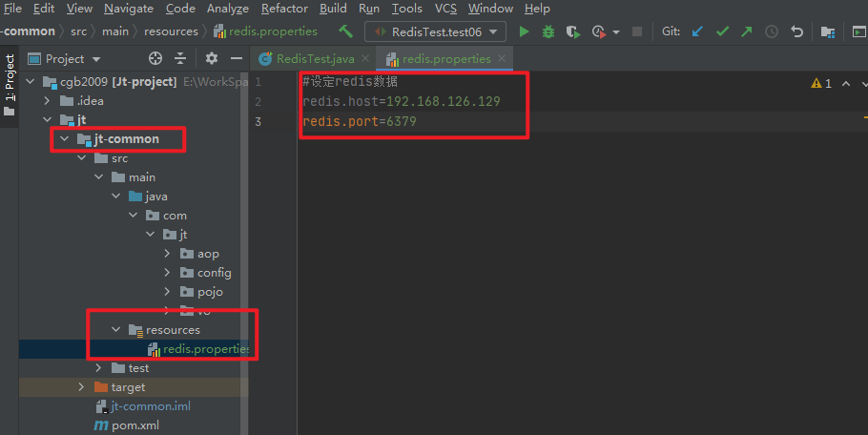Open the Build menu
This screenshot has height=435, width=868.
[x=333, y=9]
